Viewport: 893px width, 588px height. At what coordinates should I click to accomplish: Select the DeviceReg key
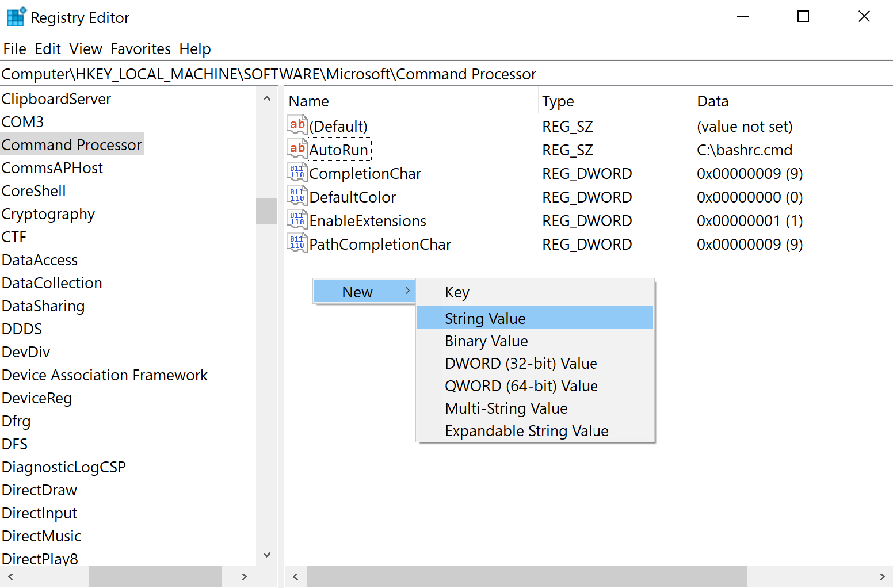point(37,398)
